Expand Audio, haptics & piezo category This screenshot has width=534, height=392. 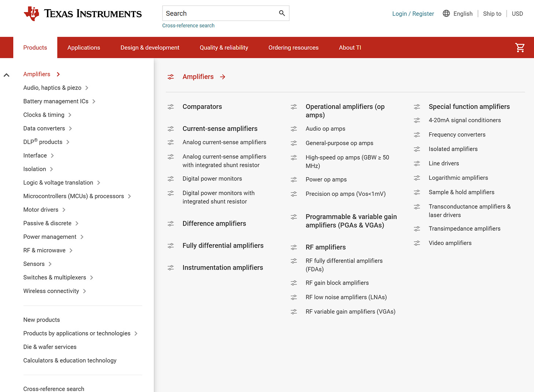pyautogui.click(x=87, y=88)
